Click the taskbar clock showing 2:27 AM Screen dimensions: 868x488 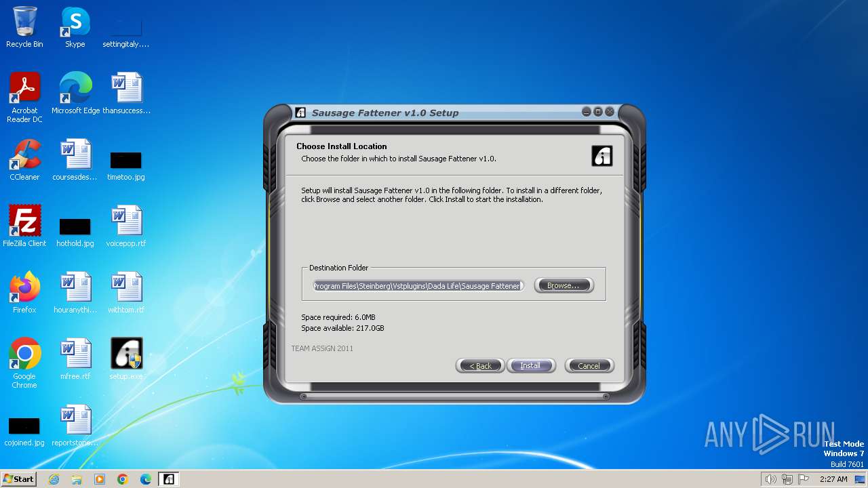pyautogui.click(x=833, y=479)
